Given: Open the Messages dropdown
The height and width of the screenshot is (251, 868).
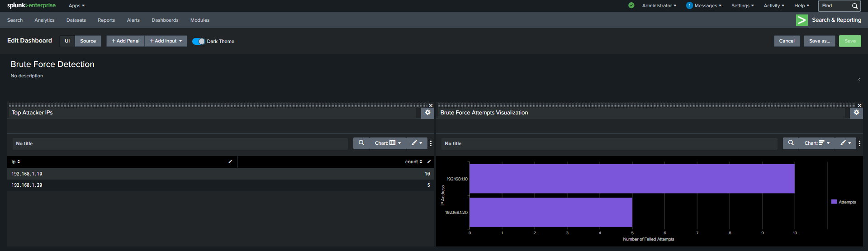Looking at the screenshot, I should point(708,6).
